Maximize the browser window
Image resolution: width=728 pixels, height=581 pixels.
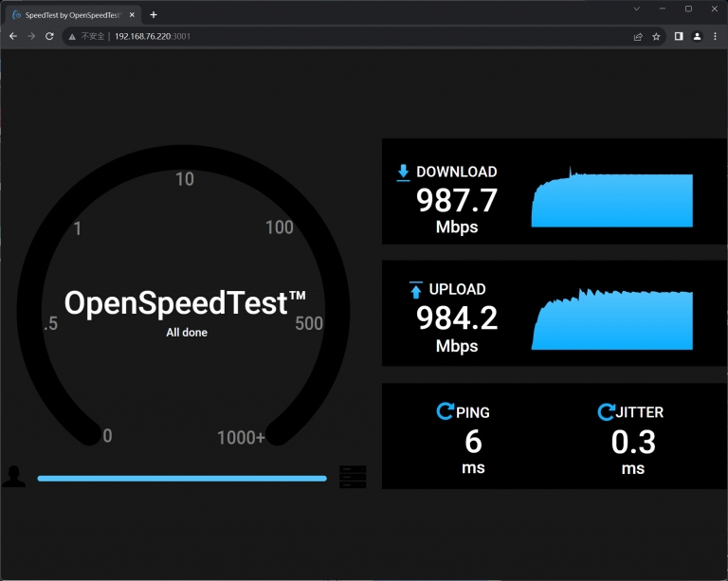pos(688,9)
